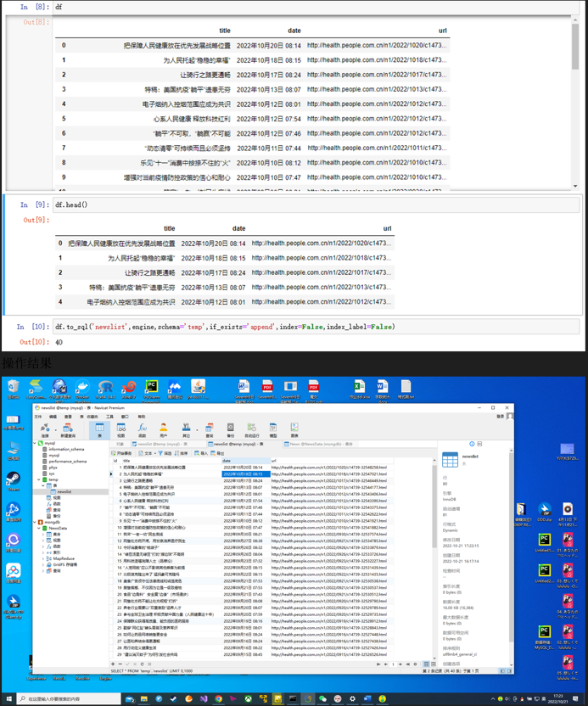Click the url column header in Navicat grid

(x=332, y=461)
